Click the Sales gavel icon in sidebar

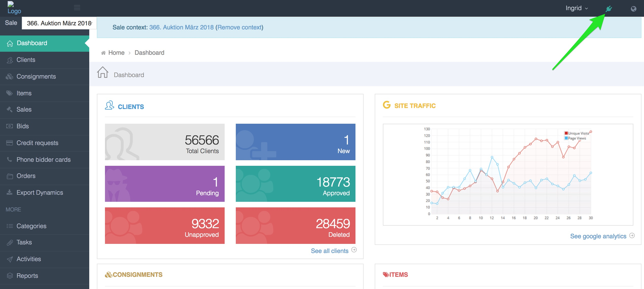(x=10, y=110)
